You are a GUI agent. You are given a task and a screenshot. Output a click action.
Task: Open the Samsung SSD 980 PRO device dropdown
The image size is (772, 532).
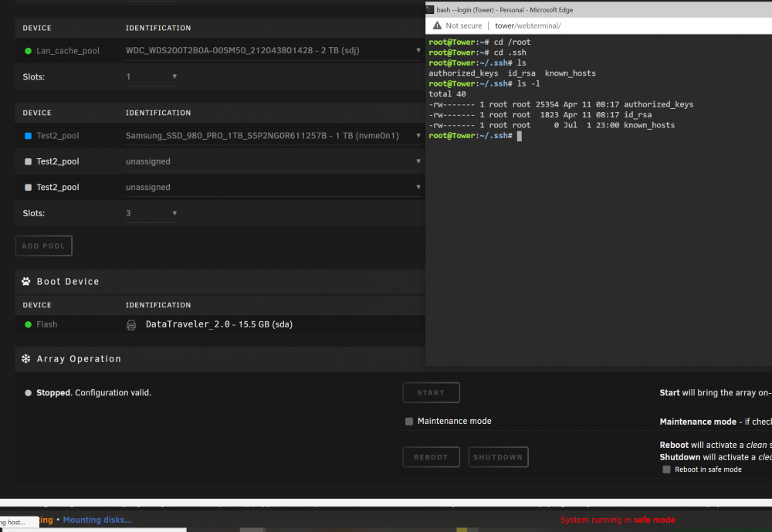point(273,135)
